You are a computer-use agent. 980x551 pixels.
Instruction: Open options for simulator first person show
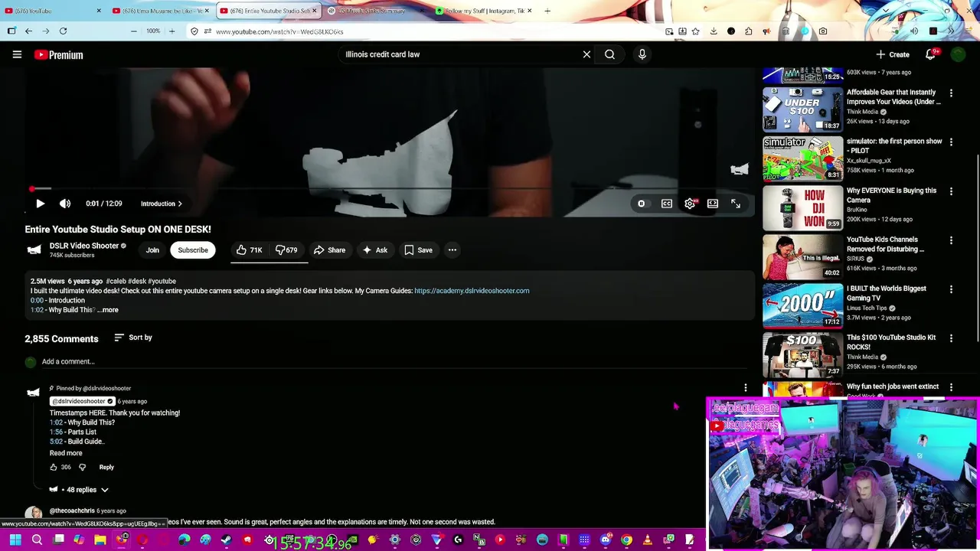tap(951, 142)
